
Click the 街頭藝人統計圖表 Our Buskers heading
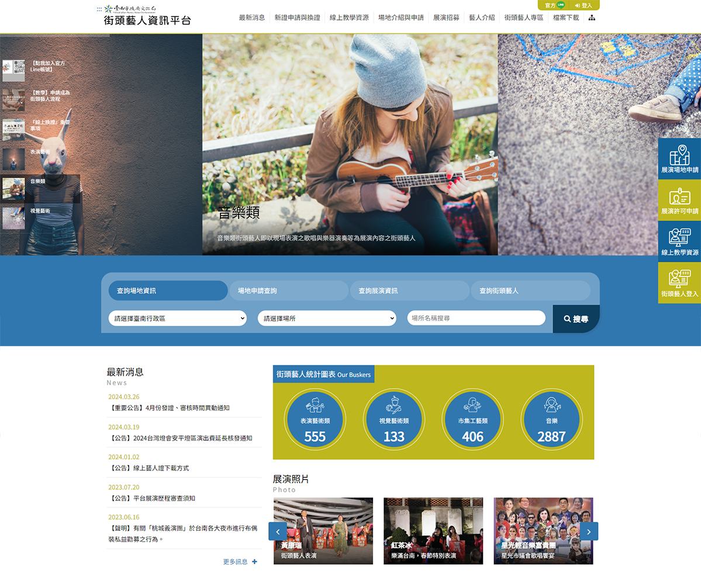pyautogui.click(x=324, y=375)
